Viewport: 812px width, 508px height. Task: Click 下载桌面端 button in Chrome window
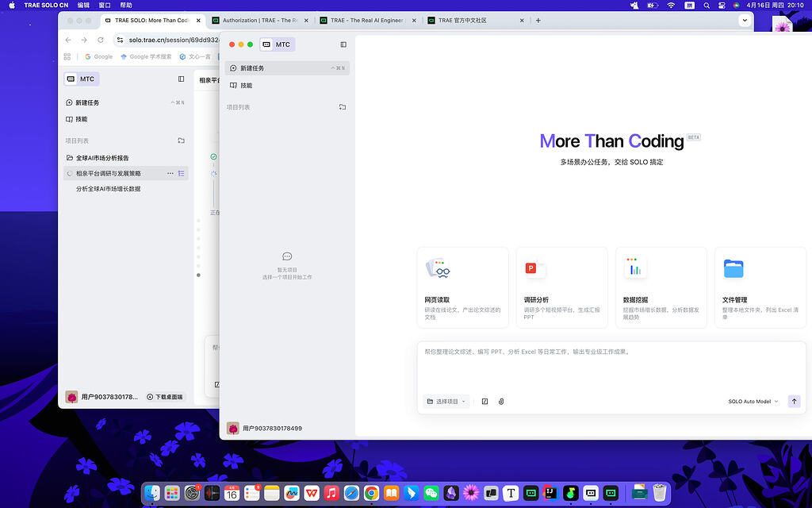tap(165, 397)
